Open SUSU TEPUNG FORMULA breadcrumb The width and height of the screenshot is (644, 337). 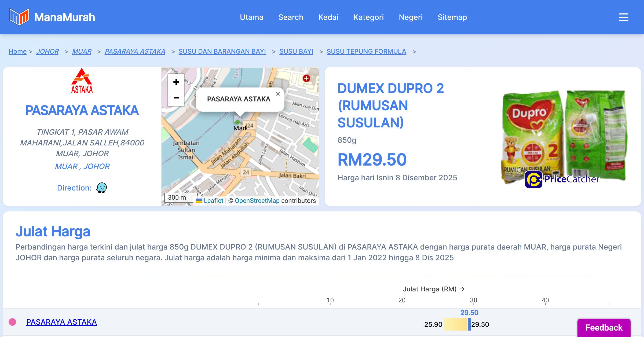click(x=366, y=51)
